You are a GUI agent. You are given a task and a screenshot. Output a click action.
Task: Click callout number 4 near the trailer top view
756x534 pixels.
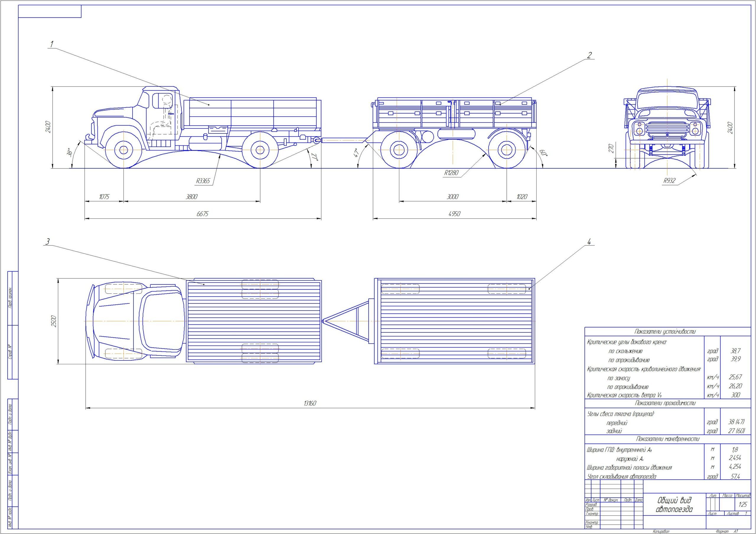589,242
